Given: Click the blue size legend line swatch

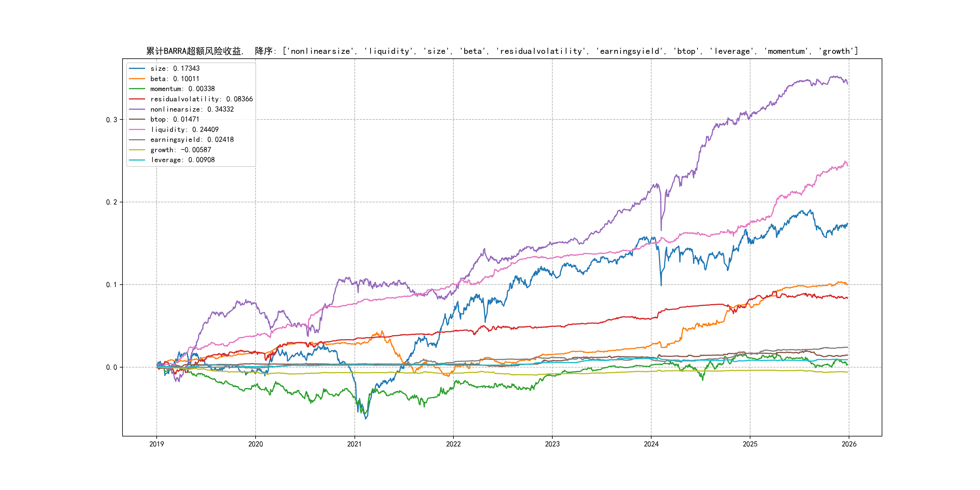Looking at the screenshot, I should pos(137,68).
